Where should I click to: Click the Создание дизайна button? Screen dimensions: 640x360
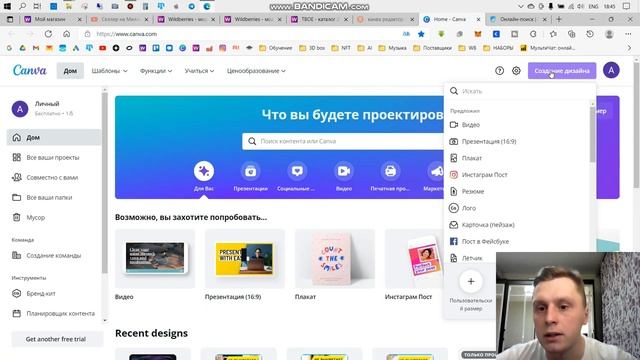[562, 71]
